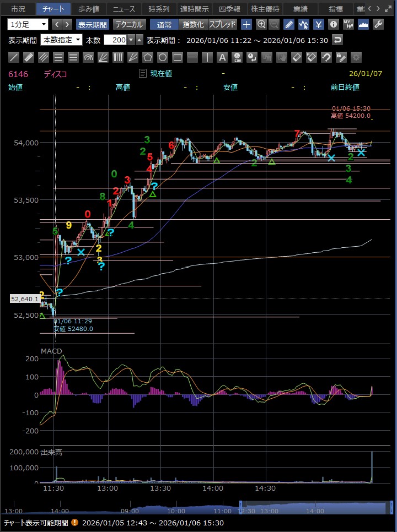Open the wrench settings icon
This screenshot has height=532, width=397.
coord(378,24)
